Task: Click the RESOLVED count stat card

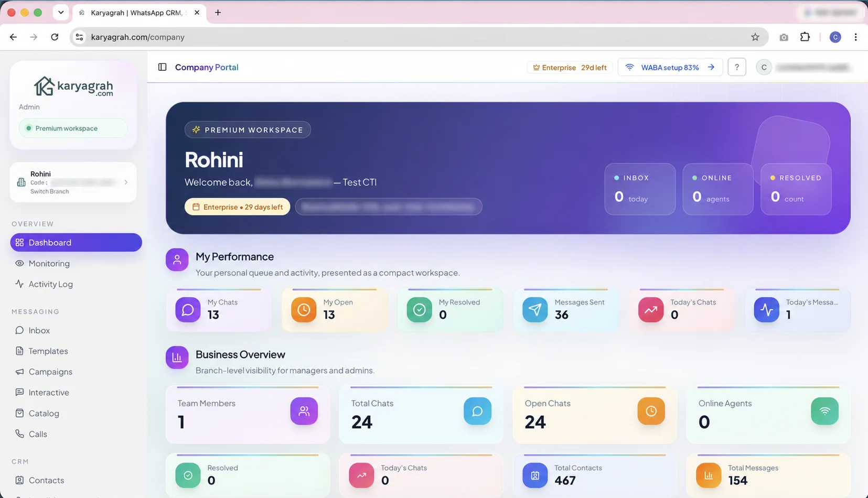Action: pos(796,189)
